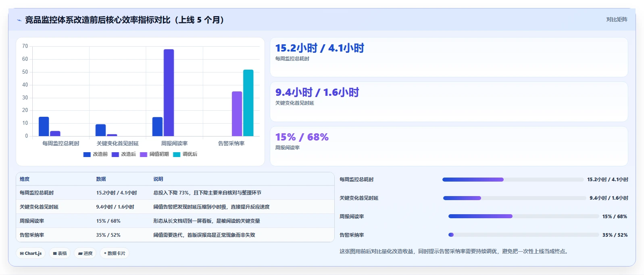Select the shorter 改造前 bar for 周报阅读率
644x275 pixels.
pos(157,126)
